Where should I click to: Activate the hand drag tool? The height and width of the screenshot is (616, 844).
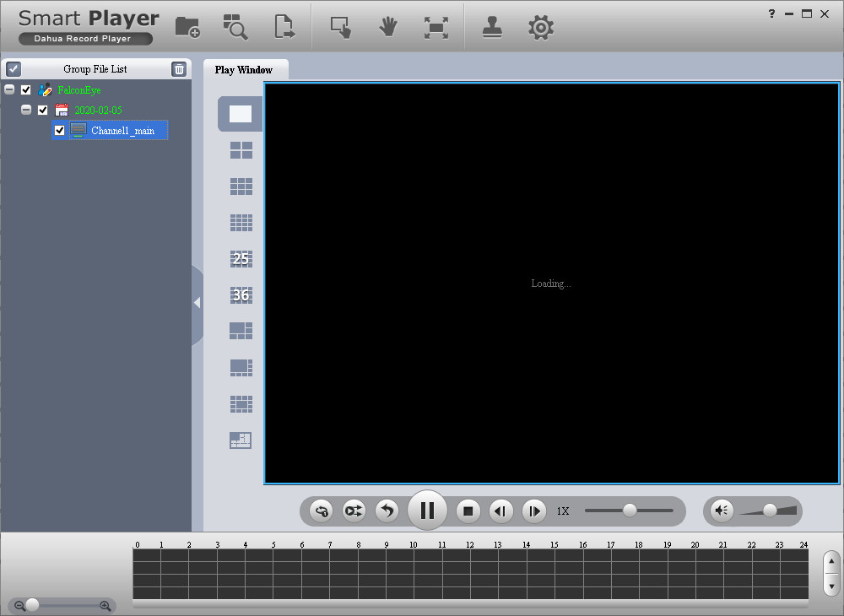click(x=387, y=27)
